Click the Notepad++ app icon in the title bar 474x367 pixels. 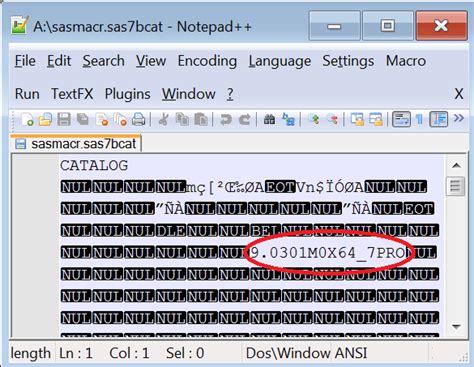[20, 25]
